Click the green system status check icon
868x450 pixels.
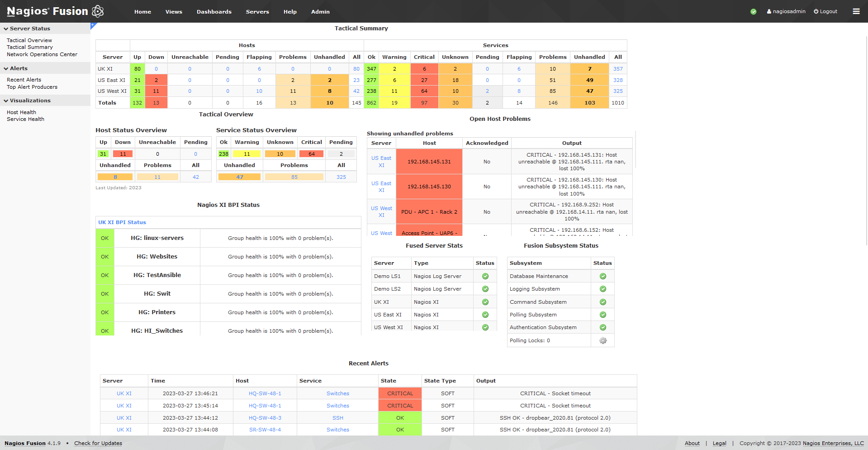[x=753, y=11]
